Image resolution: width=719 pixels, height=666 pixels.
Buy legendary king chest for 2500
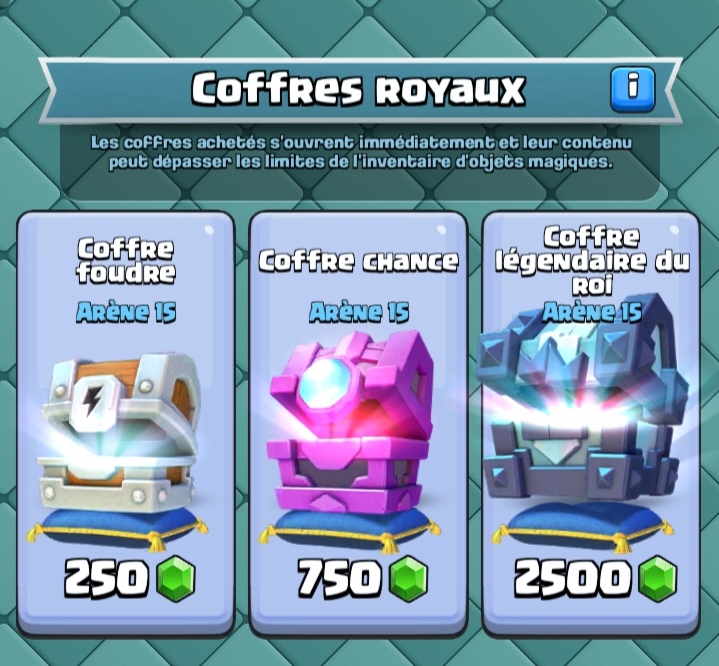[596, 578]
